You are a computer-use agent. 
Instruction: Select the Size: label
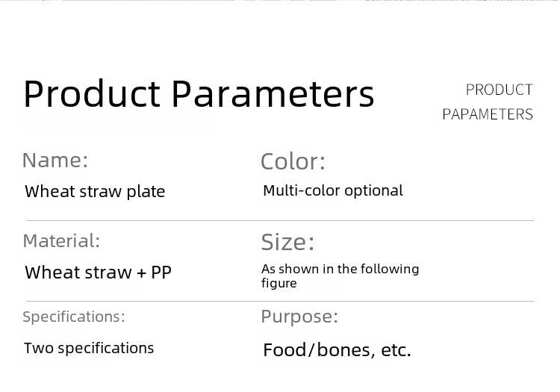(287, 242)
